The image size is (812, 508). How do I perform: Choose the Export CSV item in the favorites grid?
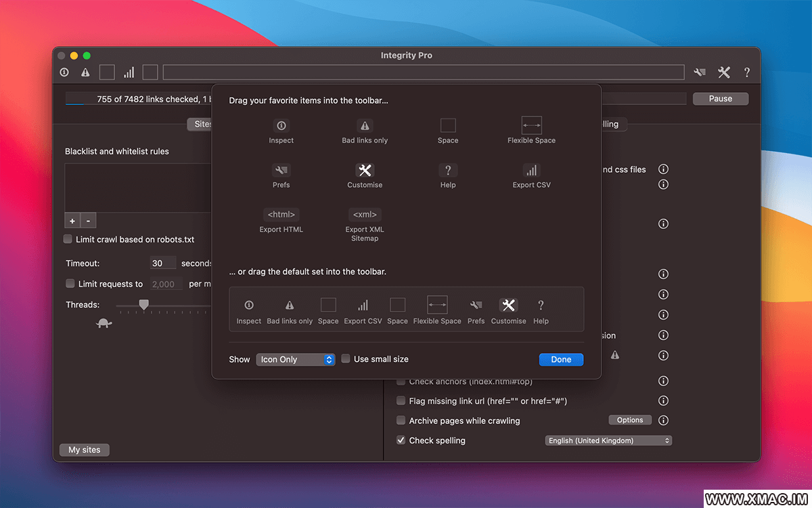tap(531, 175)
